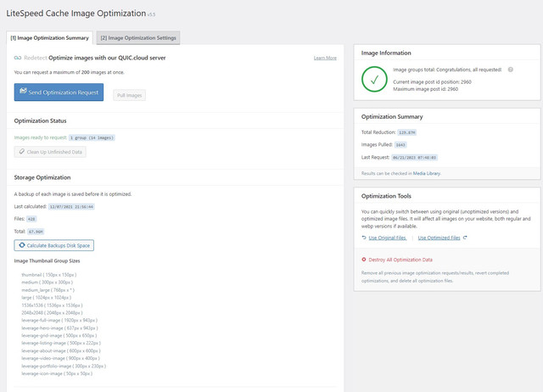The image size is (543, 392).
Task: Click the image icon in Send Optimization Request
Action: click(23, 91)
